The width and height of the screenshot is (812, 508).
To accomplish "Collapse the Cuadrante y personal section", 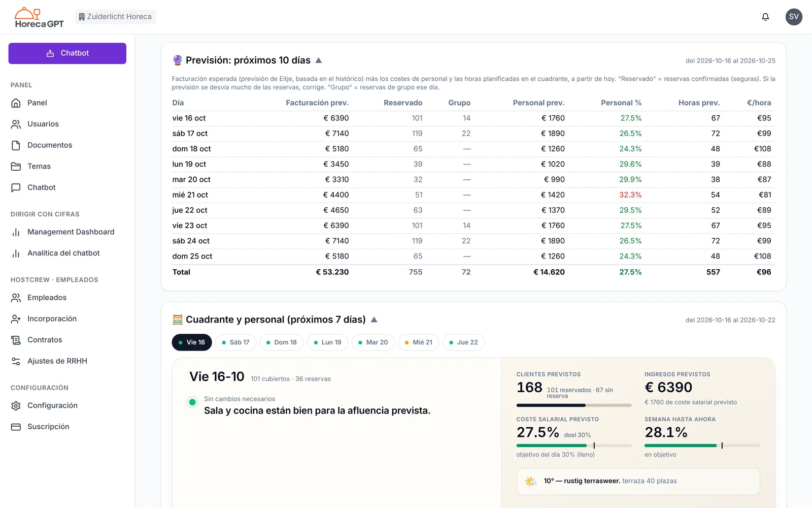I will coord(374,320).
